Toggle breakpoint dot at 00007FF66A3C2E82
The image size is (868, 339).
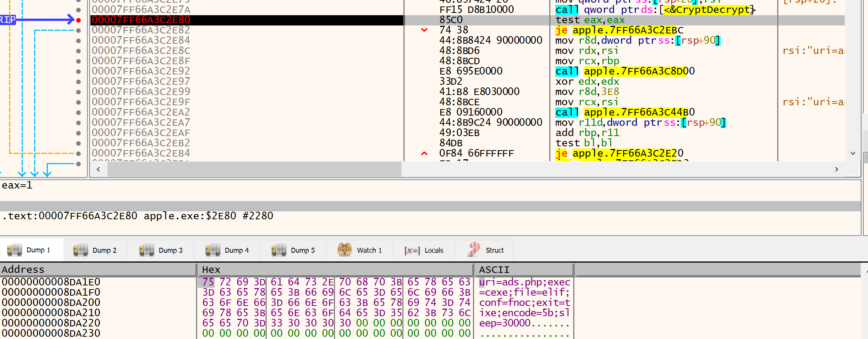click(79, 30)
